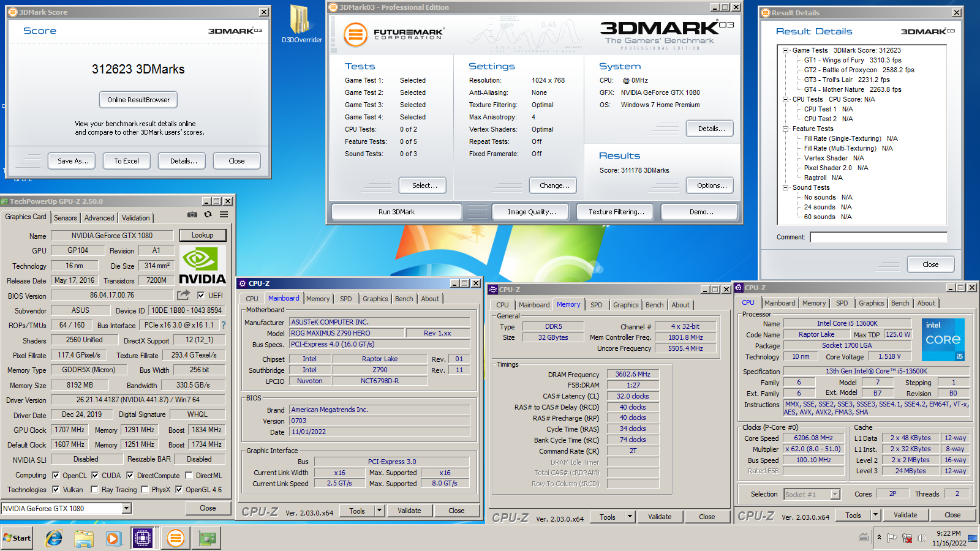The height and width of the screenshot is (551, 980).
Task: Click the Bus Interface question mark icon
Action: point(224,325)
